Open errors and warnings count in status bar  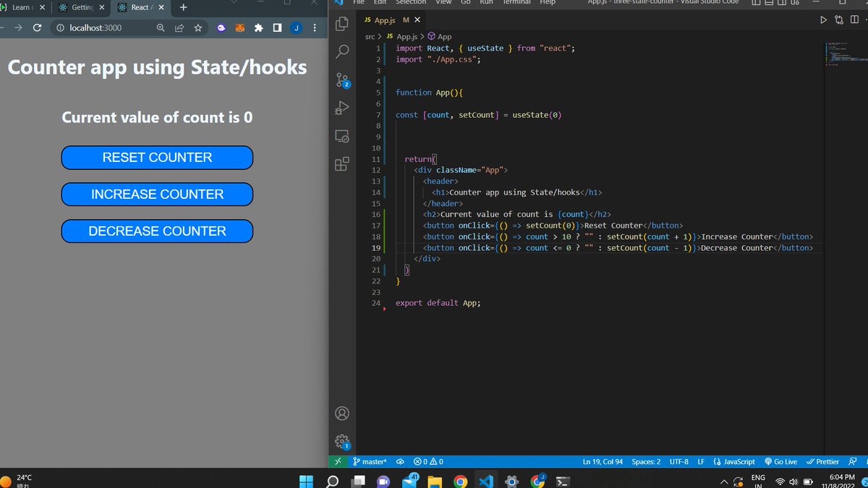tap(428, 461)
